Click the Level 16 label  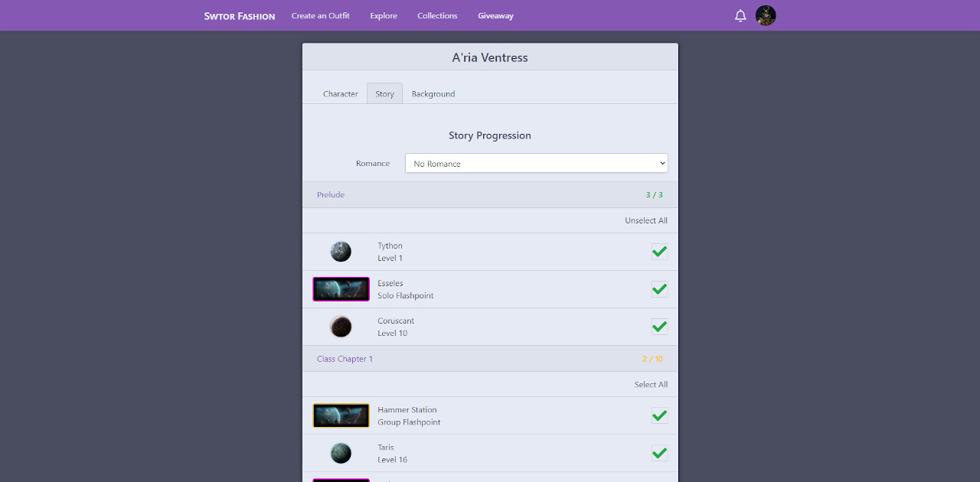[x=393, y=459]
